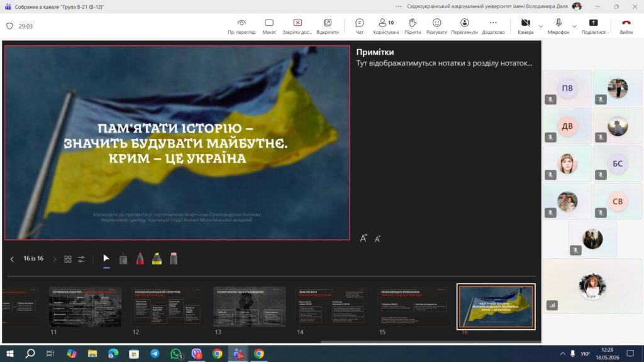Select participant tile СВ
The image size is (644, 362).
point(618,201)
